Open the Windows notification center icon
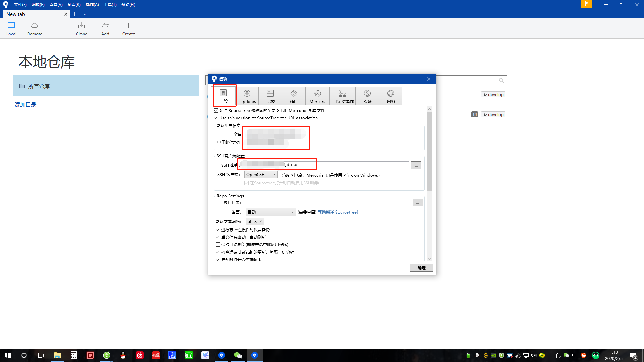This screenshot has height=362, width=644. (x=634, y=355)
